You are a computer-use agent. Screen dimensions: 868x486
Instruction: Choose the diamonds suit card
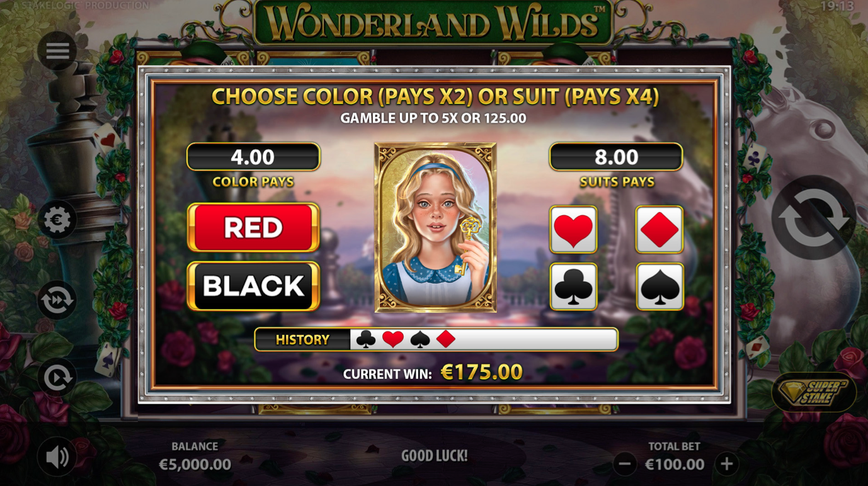(660, 230)
